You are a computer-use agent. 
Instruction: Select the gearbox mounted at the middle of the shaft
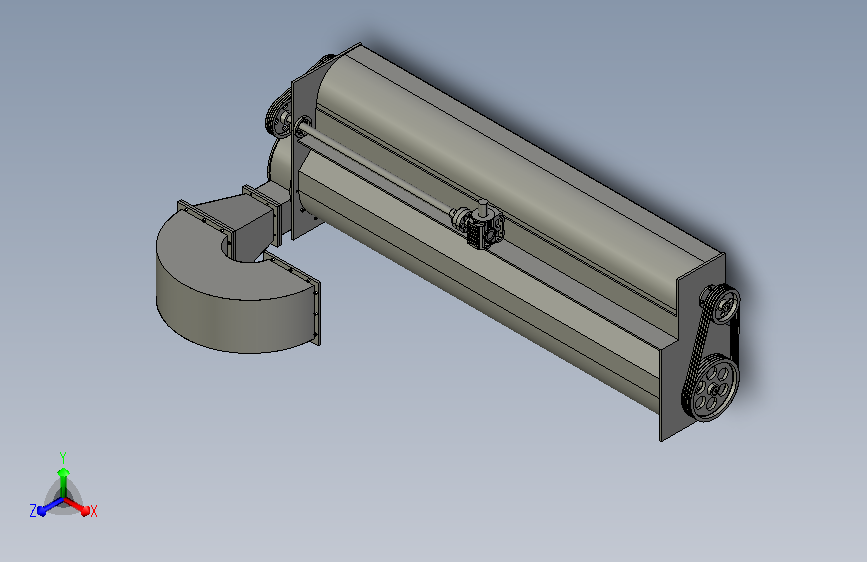click(x=484, y=228)
